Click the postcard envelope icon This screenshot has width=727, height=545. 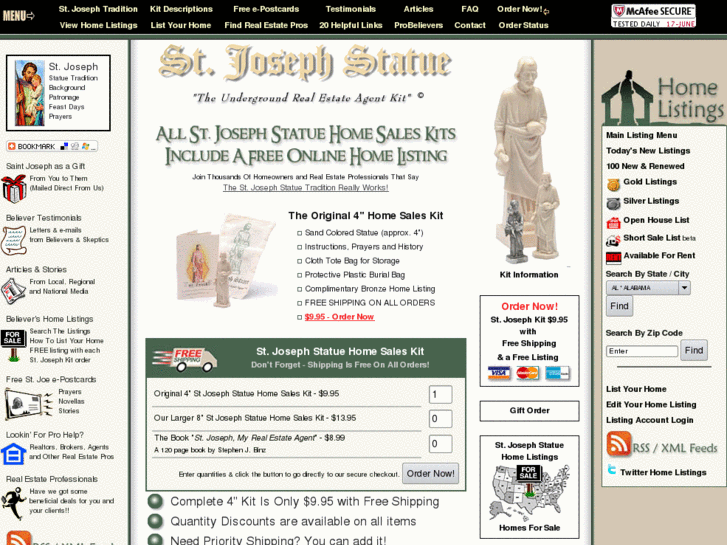click(28, 403)
